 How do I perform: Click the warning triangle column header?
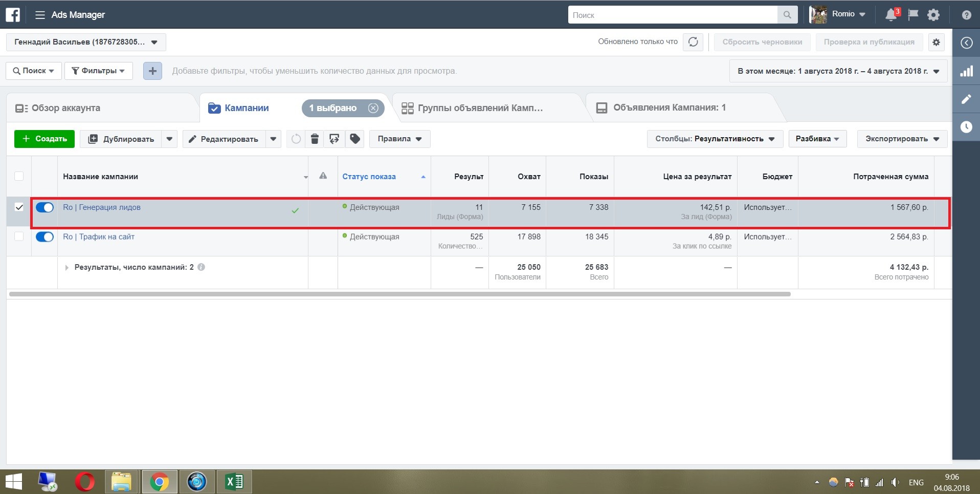323,176
